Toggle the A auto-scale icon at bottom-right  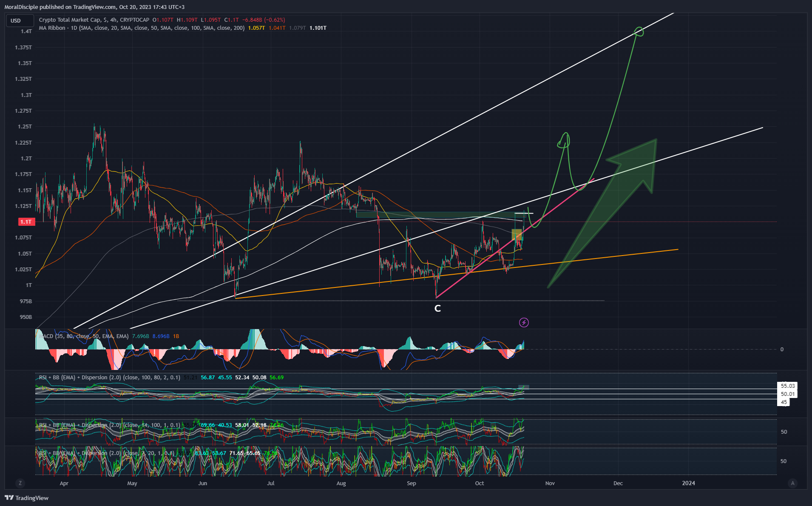click(x=792, y=483)
